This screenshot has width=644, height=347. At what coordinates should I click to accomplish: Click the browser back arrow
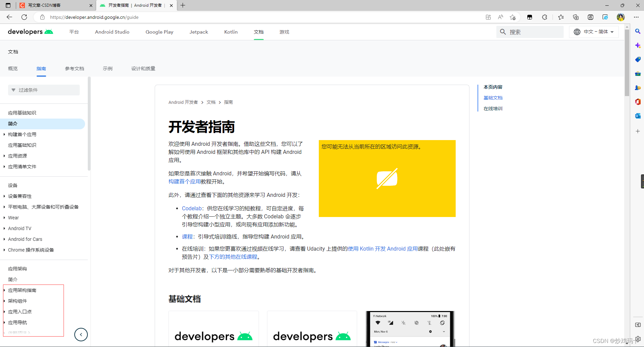[9, 17]
